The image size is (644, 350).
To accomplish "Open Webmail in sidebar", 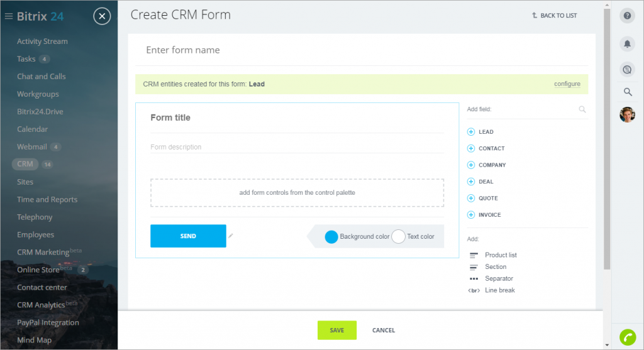I will [31, 147].
